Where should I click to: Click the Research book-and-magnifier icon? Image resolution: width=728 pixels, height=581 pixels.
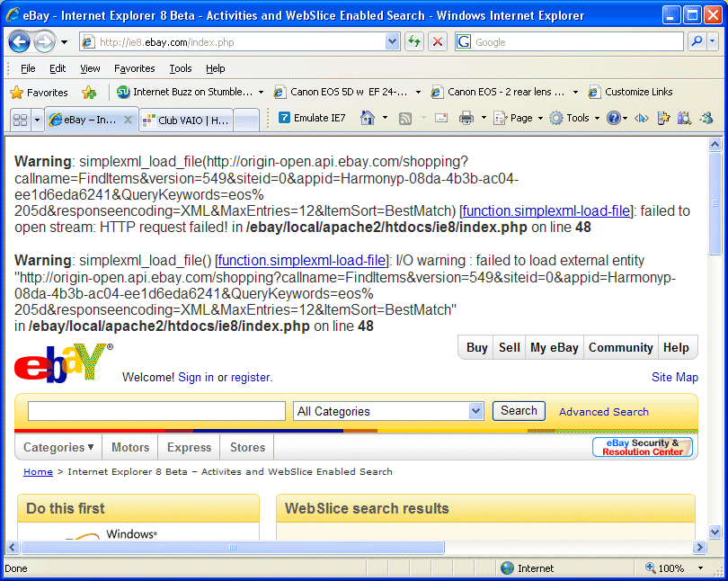(x=684, y=119)
